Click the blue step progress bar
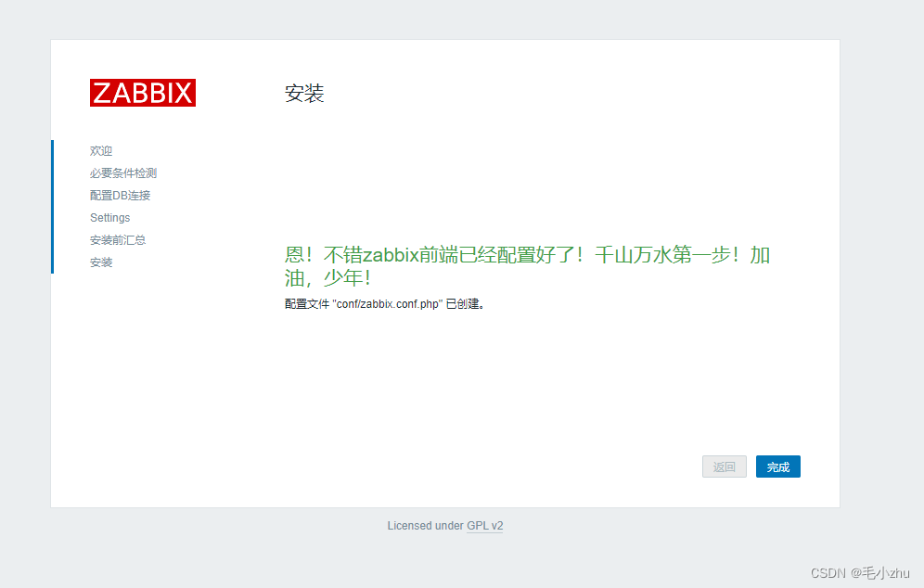924x588 pixels. [x=54, y=206]
